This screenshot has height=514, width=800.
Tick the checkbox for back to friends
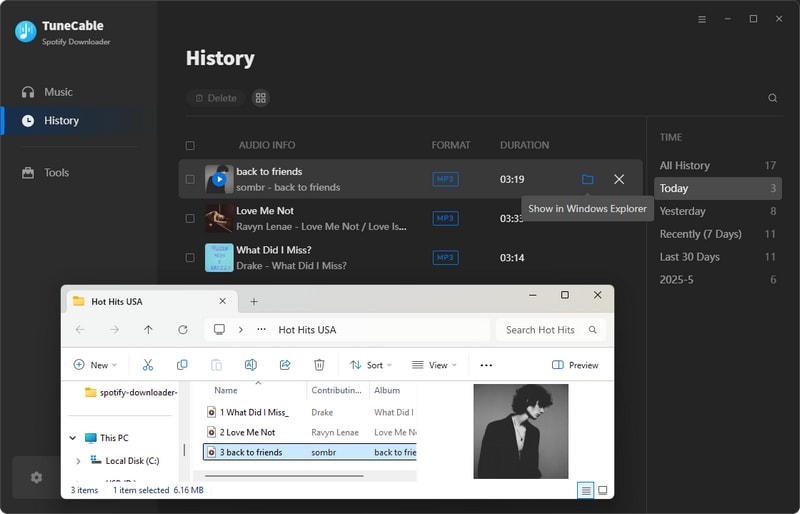(190, 179)
